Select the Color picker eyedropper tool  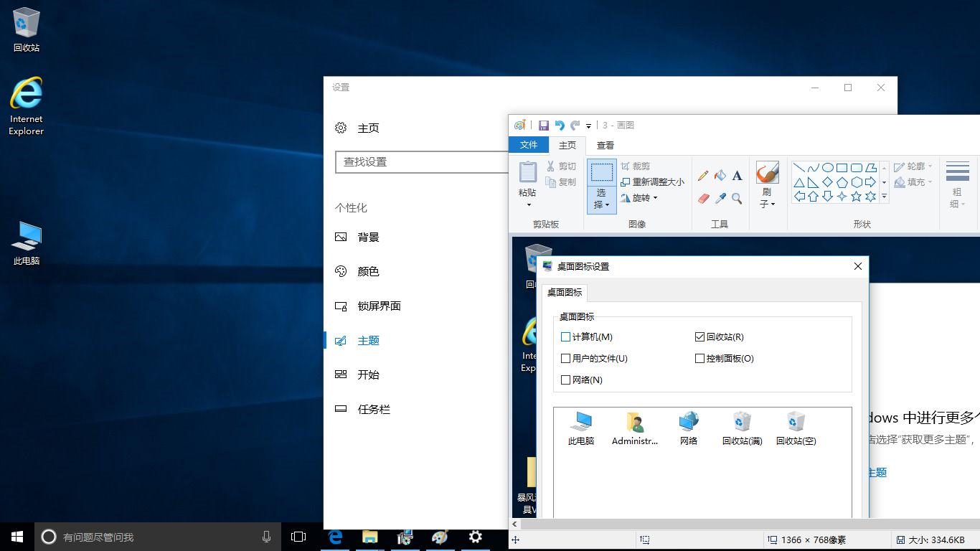click(x=719, y=197)
